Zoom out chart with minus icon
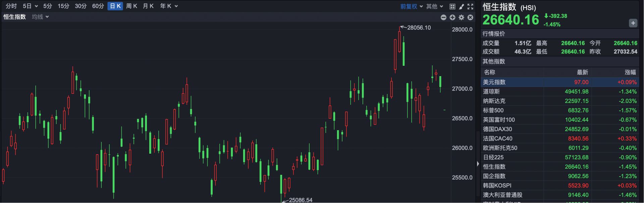The height and width of the screenshot is (203, 644). pyautogui.click(x=443, y=17)
